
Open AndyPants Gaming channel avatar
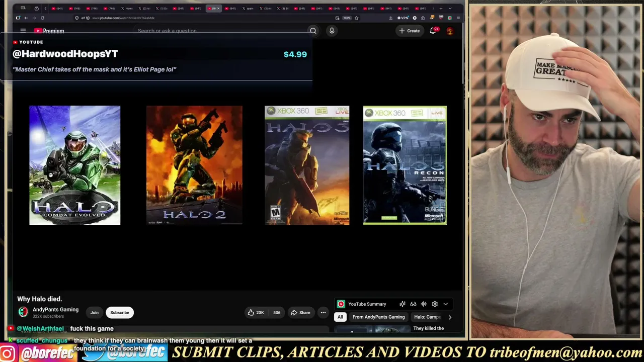point(23,312)
